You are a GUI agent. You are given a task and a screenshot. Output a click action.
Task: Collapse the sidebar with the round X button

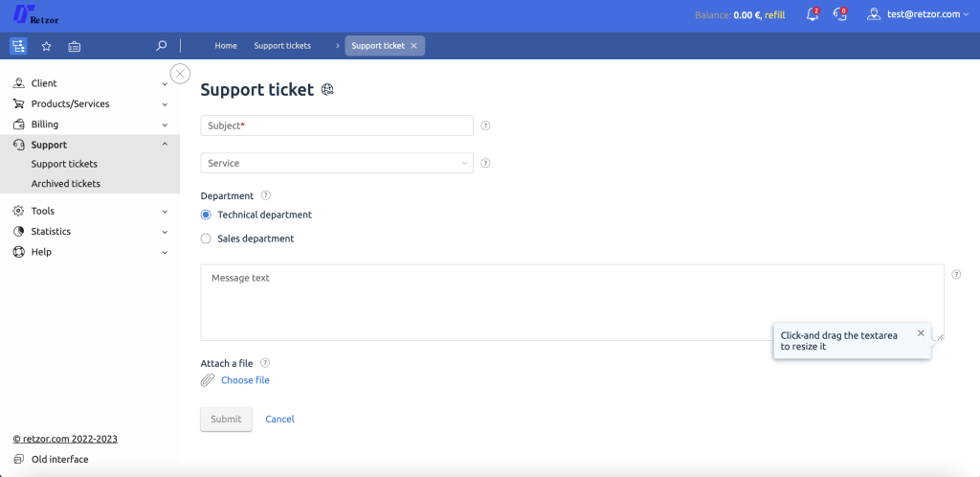[x=180, y=74]
